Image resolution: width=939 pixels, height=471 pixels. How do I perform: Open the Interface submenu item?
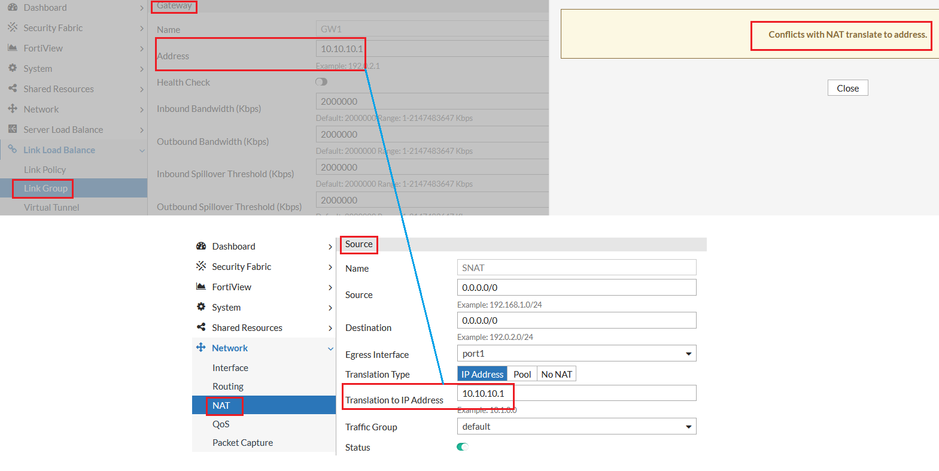click(x=264, y=367)
